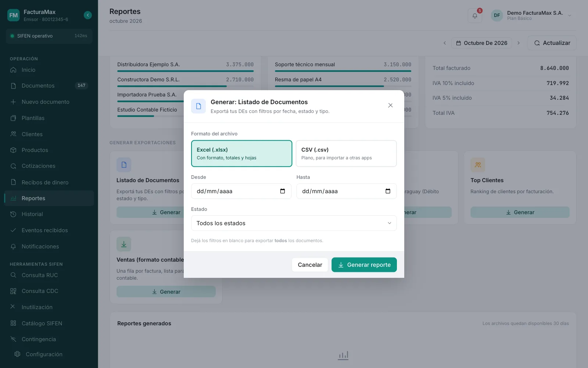The height and width of the screenshot is (368, 588).
Task: Click the Historial clock icon
Action: click(13, 214)
